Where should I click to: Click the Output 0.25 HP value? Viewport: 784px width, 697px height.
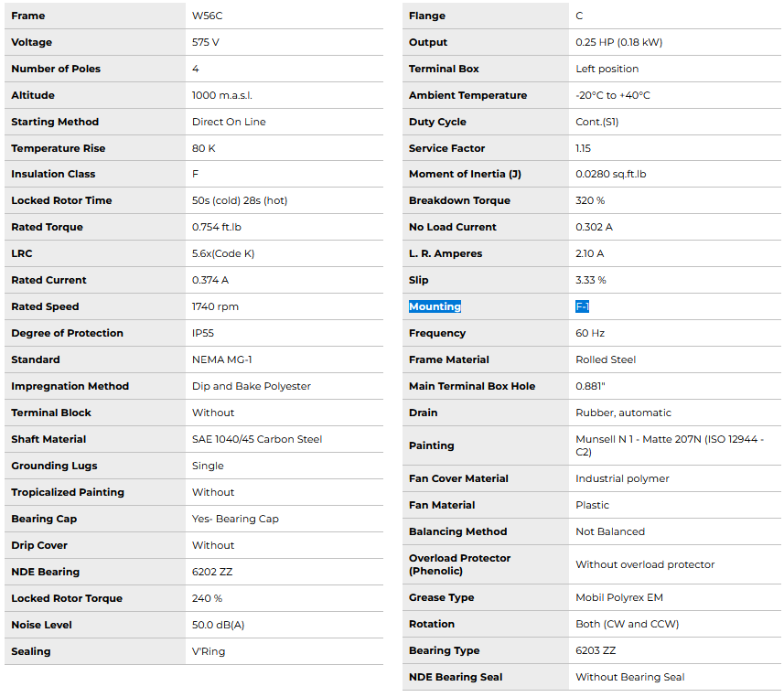coord(618,42)
